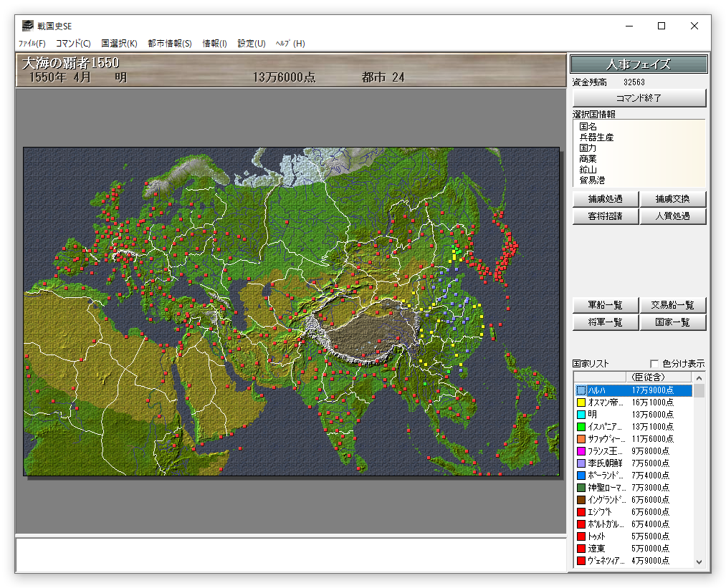The width and height of the screenshot is (726, 588).
Task: Click the 戦国史SE app icon in title bar
Action: pos(27,26)
